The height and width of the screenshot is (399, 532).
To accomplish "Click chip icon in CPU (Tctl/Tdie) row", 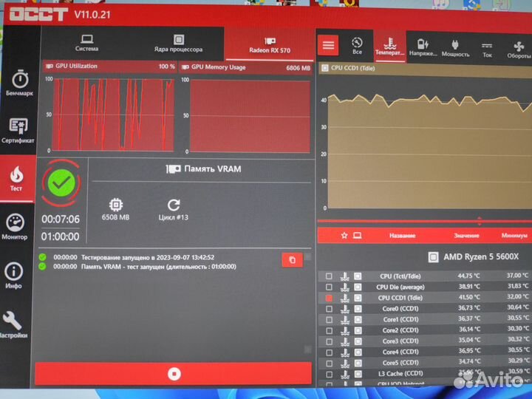I will (x=358, y=276).
